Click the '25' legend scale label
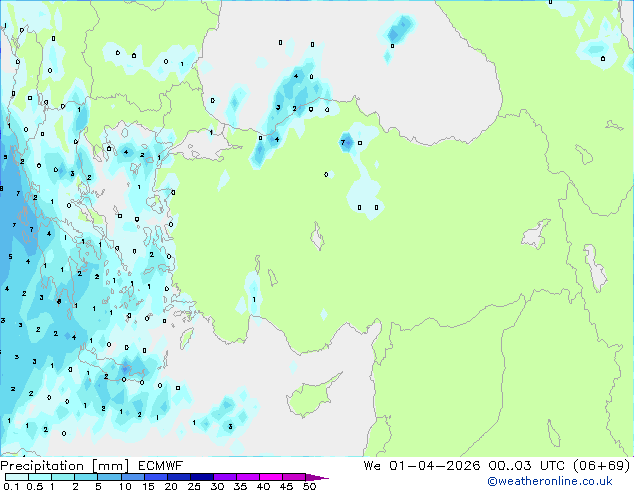634x490 pixels. (194, 486)
